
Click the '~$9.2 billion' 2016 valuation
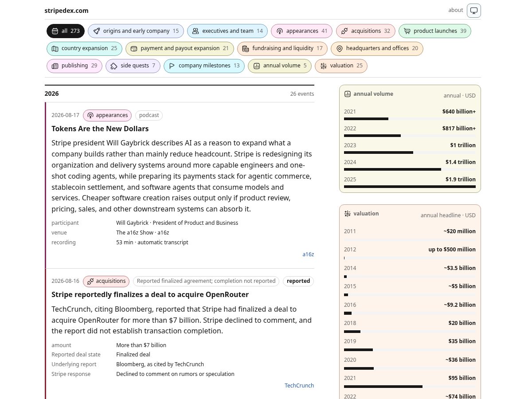[x=460, y=305]
